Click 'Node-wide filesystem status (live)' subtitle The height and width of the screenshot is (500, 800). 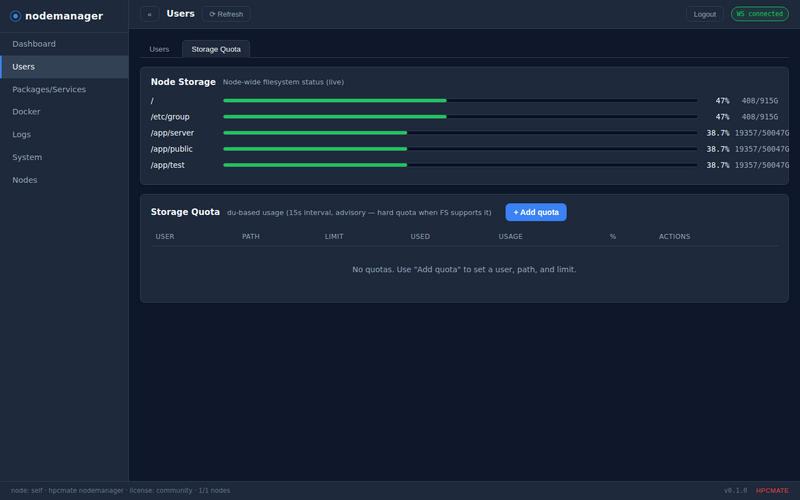point(283,82)
